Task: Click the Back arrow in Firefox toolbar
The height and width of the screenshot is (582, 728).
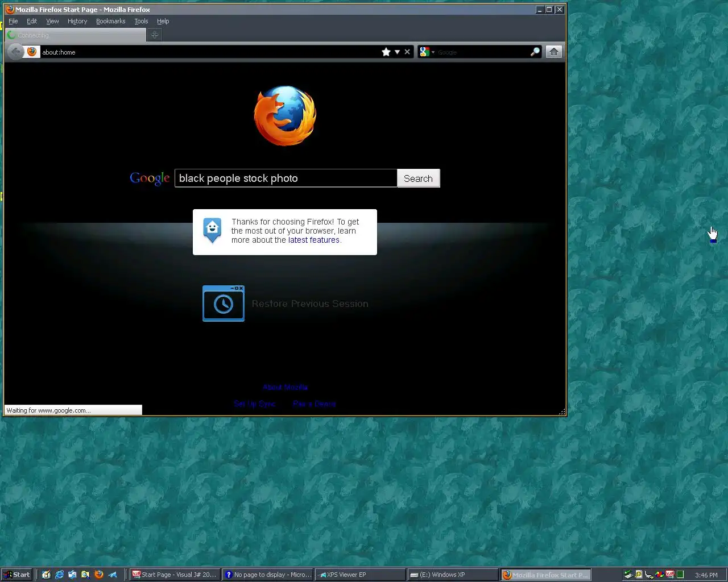Action: point(15,52)
